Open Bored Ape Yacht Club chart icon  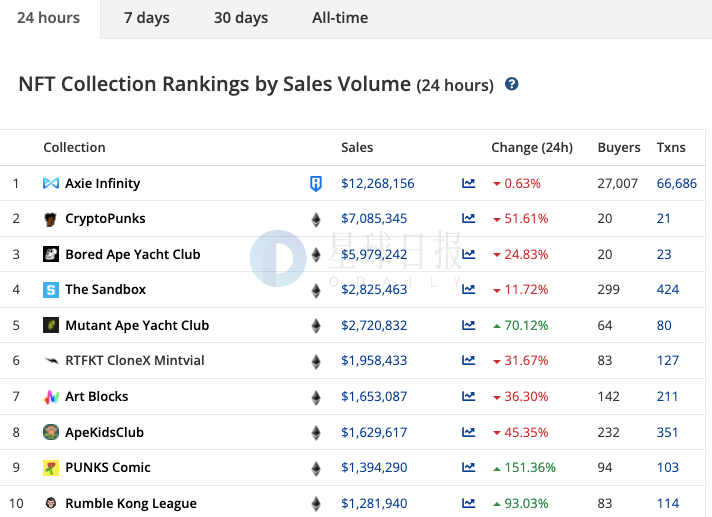point(468,254)
